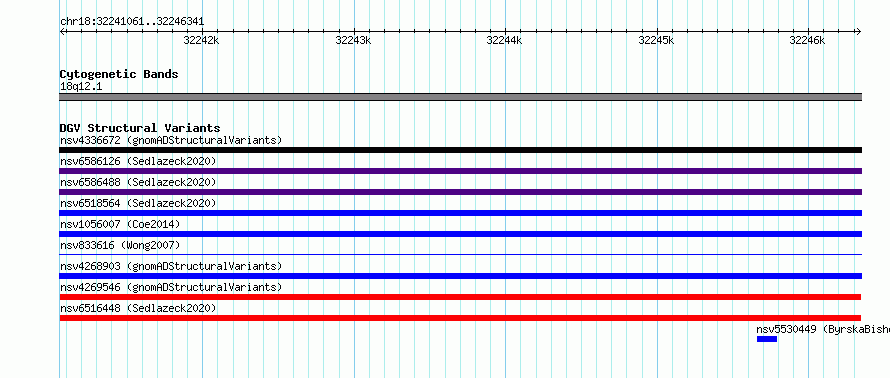The image size is (890, 378).
Task: Click the nsv6518564 variant label
Action: tap(138, 203)
